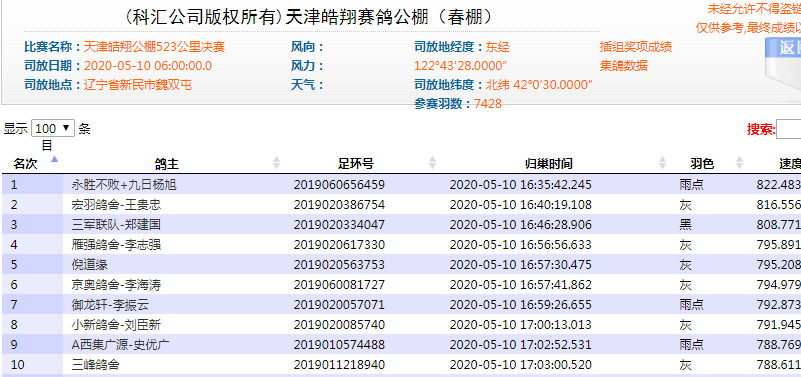The width and height of the screenshot is (801, 377).
Task: Select owner 京奥鸽舍-李海涛
Action: 116,285
